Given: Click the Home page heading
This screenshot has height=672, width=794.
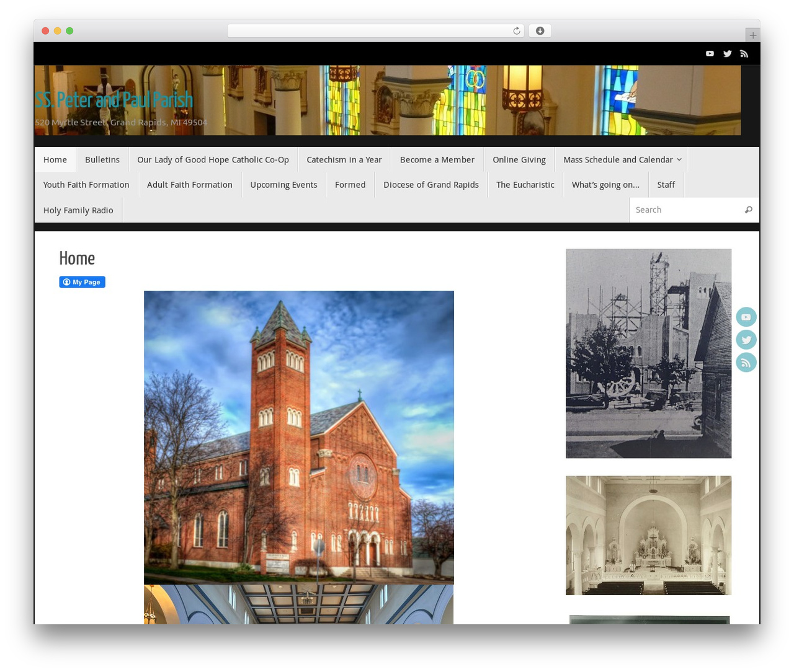Looking at the screenshot, I should point(77,259).
